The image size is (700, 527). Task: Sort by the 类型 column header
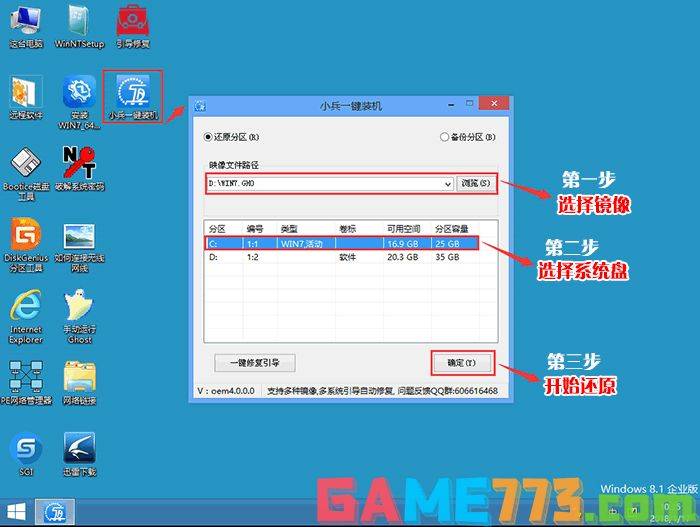[x=289, y=229]
